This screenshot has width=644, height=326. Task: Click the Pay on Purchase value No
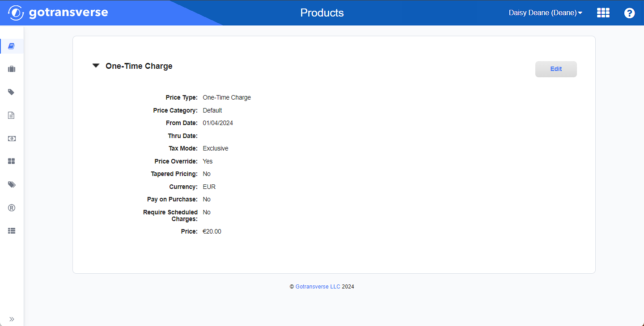coord(207,199)
